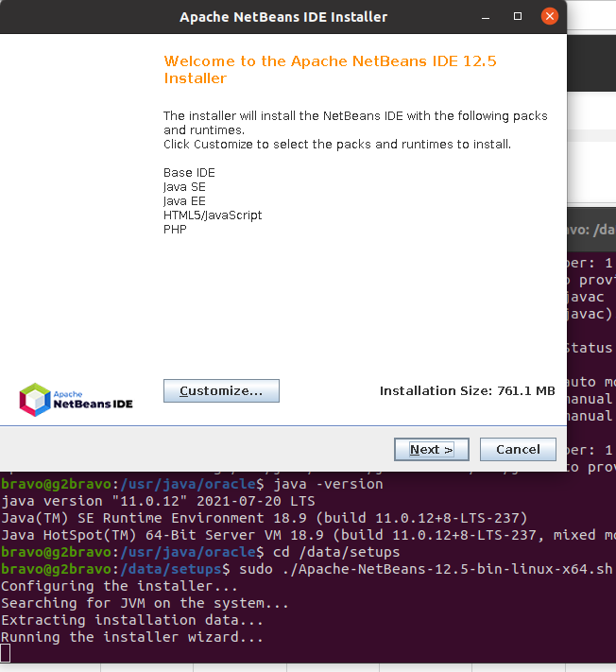Click the 'Base IDE' pack text

tap(189, 172)
